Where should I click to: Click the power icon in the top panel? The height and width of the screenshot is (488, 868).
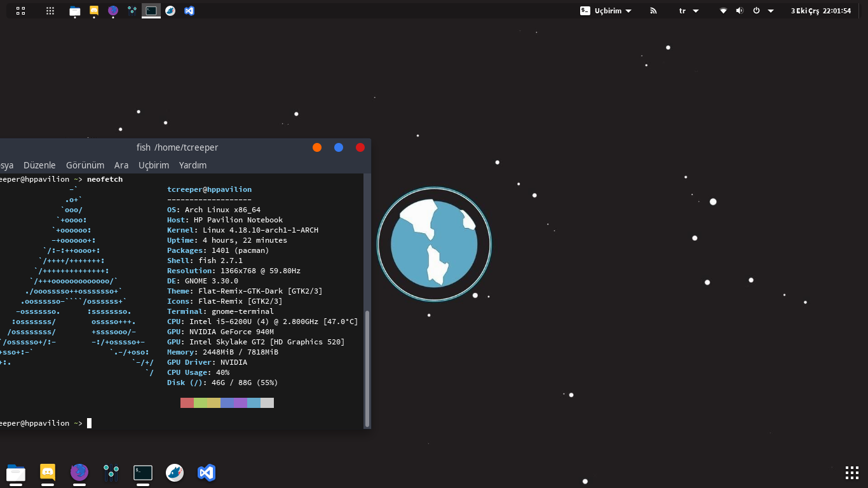pyautogui.click(x=756, y=11)
